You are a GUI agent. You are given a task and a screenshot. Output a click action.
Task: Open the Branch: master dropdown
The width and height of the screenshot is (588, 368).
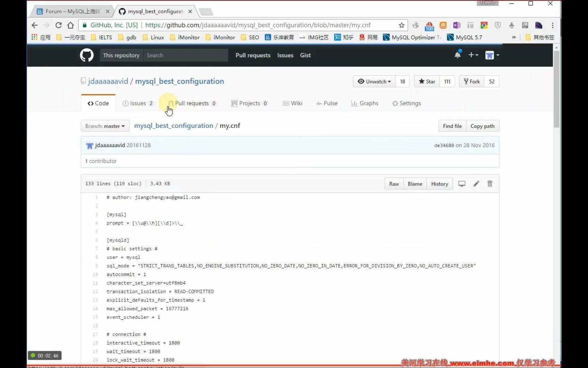pyautogui.click(x=105, y=126)
